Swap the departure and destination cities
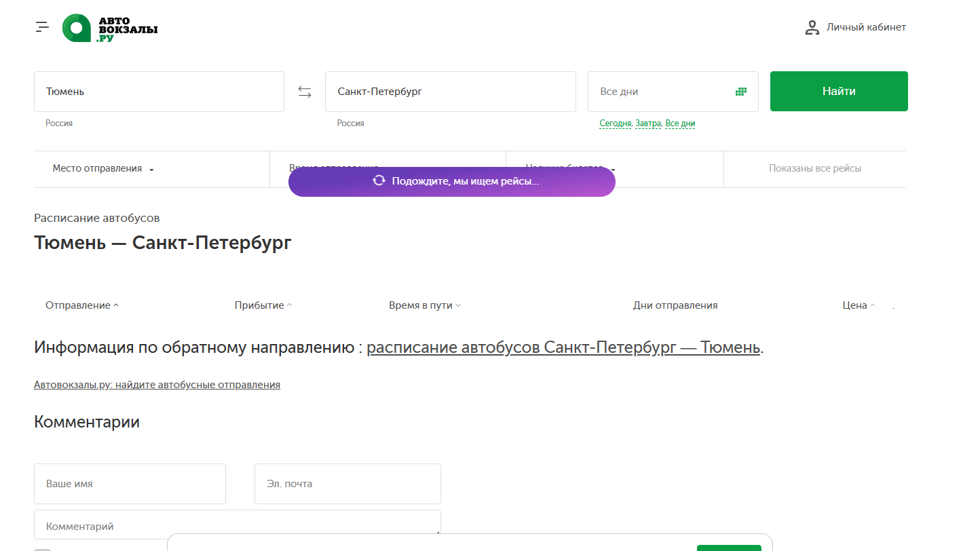Viewport: 980px width, 551px height. click(305, 92)
